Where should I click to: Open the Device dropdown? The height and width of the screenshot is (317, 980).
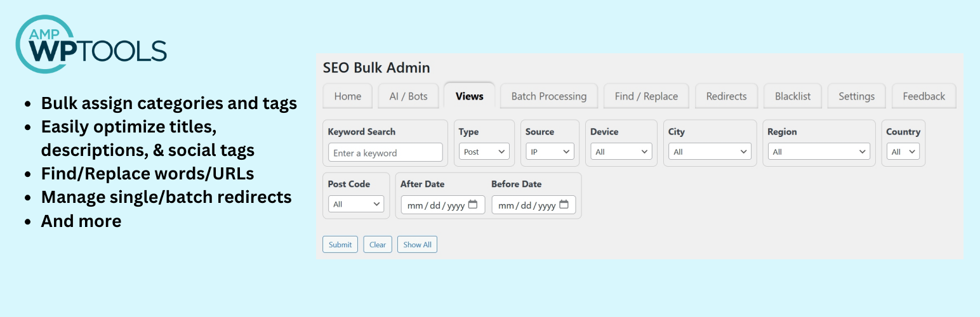621,152
